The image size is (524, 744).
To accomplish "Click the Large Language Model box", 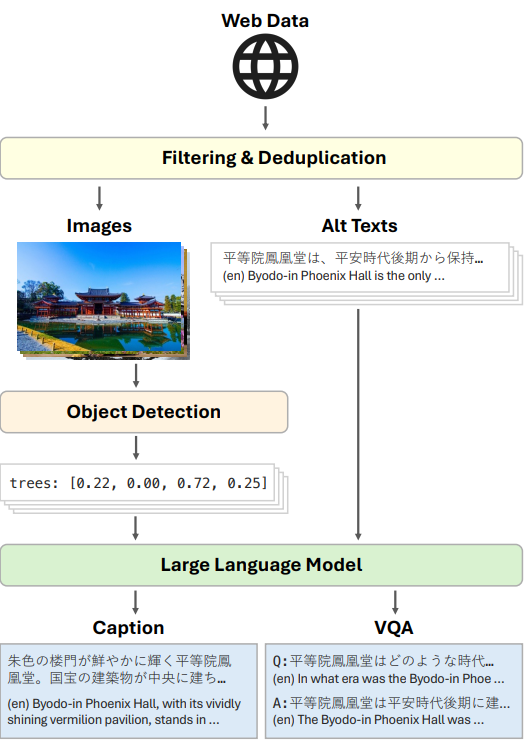I will 262,565.
